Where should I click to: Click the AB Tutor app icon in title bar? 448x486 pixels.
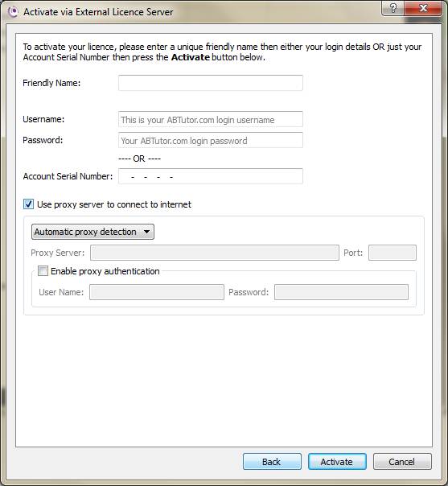coord(14,12)
